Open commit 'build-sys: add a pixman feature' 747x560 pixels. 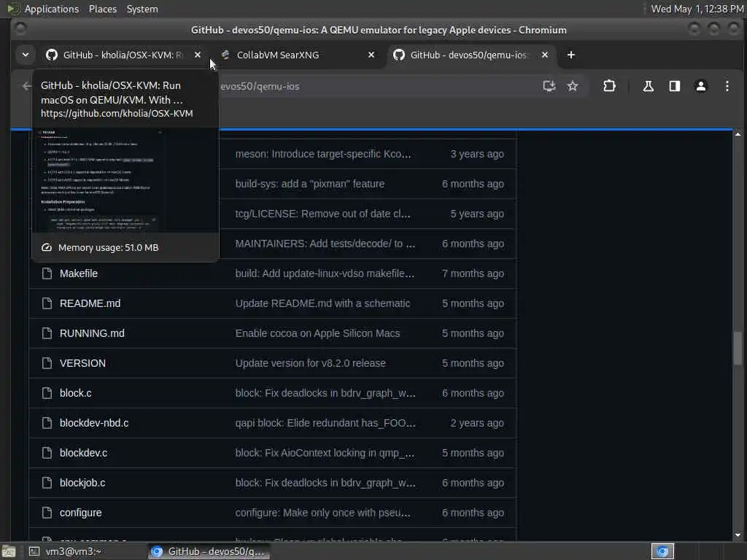309,184
